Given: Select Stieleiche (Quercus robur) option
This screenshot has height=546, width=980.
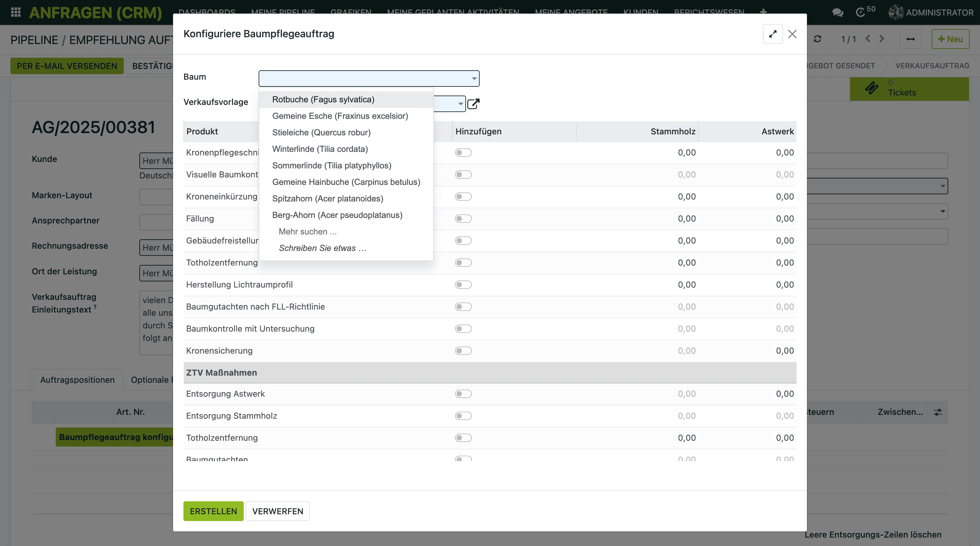Looking at the screenshot, I should (x=321, y=132).
